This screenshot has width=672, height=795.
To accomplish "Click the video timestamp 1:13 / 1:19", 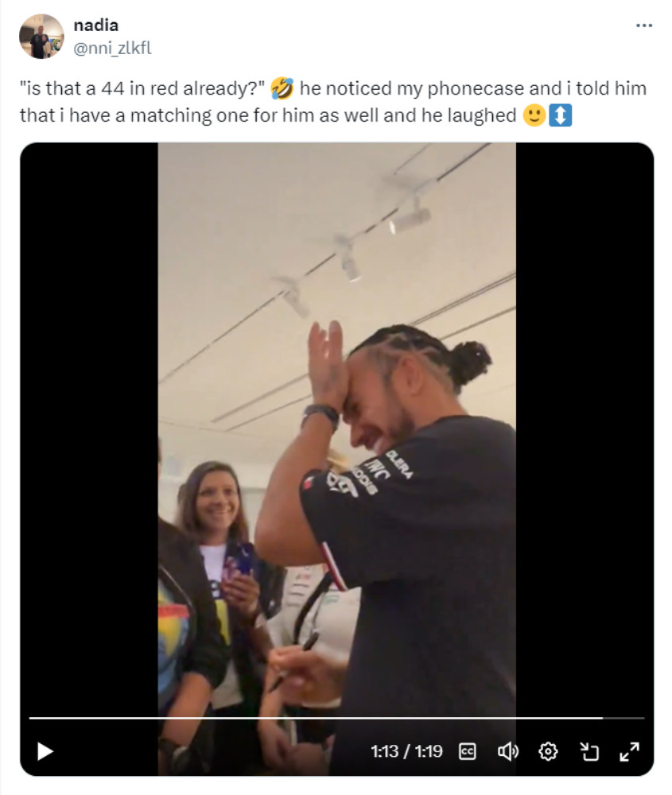I will (x=406, y=751).
